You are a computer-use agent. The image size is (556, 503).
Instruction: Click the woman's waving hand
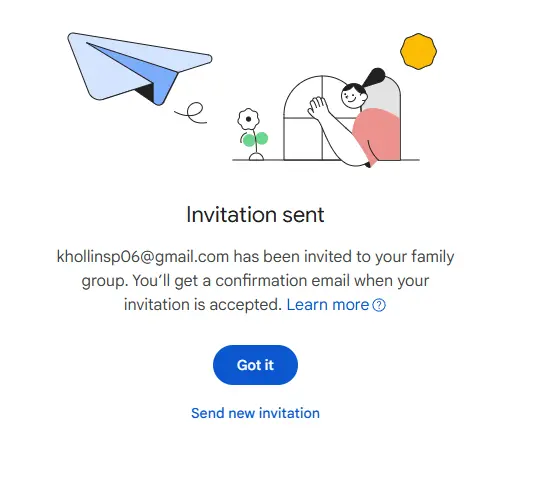(317, 107)
